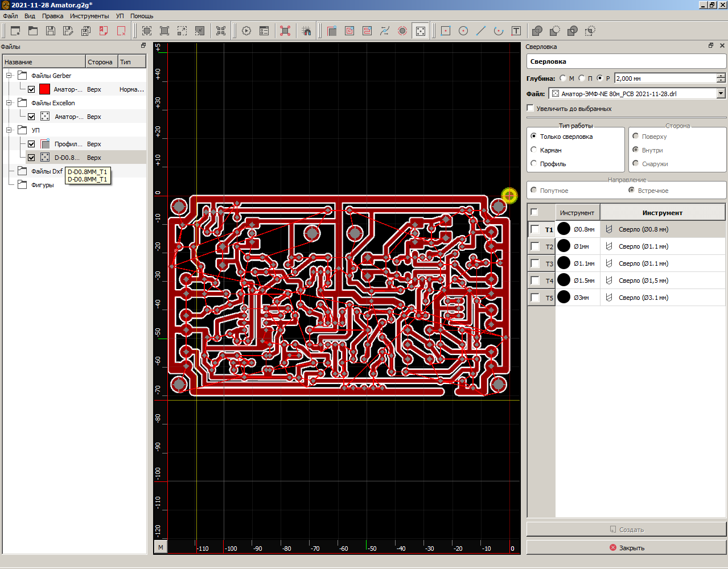The width and height of the screenshot is (728, 569).
Task: Collapse the УП tree node
Action: tap(9, 130)
